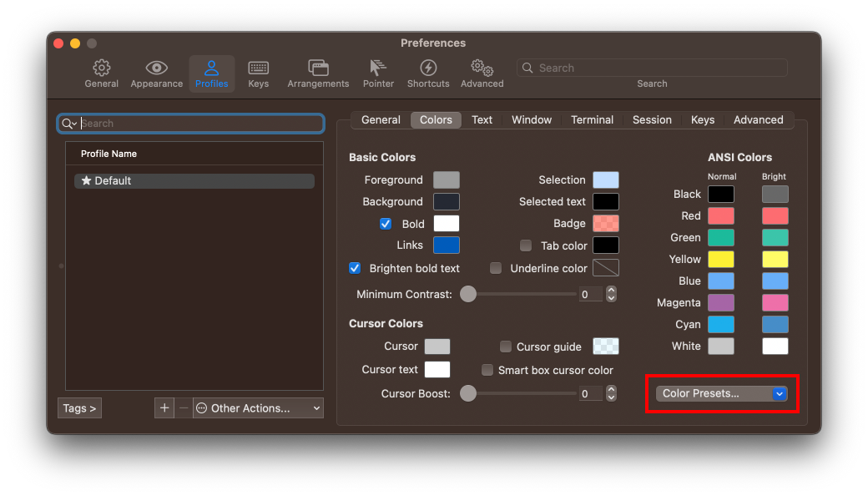Open the Cursor color swatch
The height and width of the screenshot is (496, 868).
[x=437, y=347]
